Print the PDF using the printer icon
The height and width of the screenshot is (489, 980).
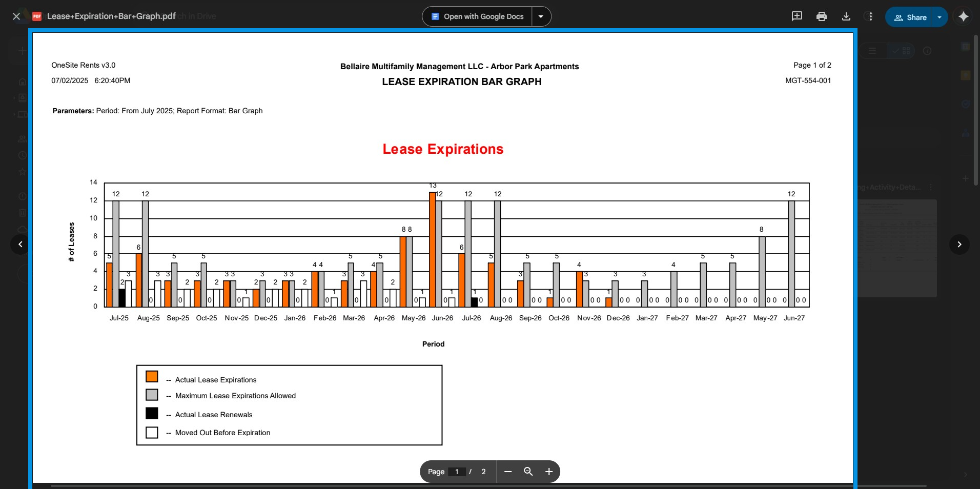coord(821,16)
